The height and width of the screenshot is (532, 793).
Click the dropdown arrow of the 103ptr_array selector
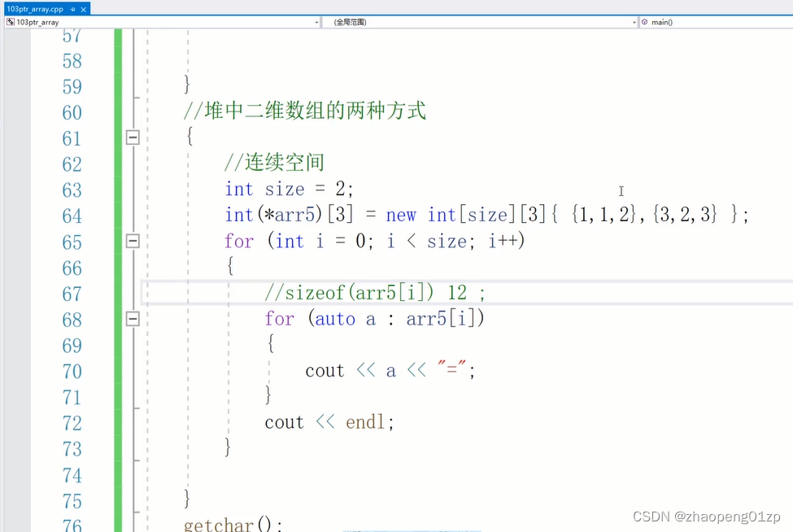pos(317,22)
